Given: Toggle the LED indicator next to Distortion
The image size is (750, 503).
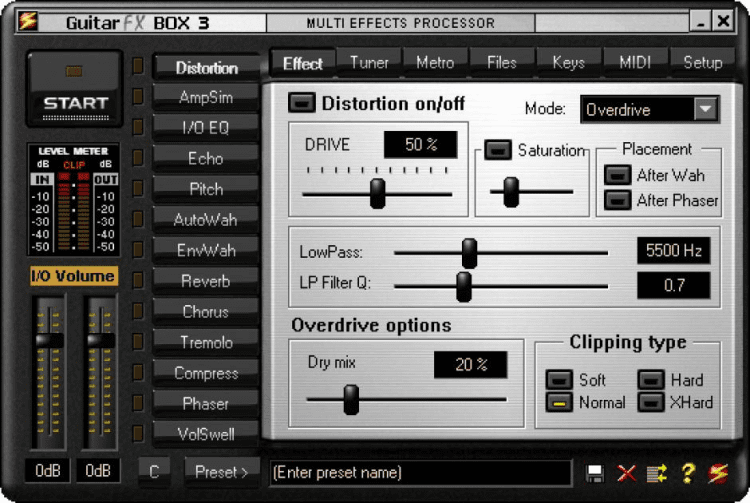Looking at the screenshot, I should coord(138,66).
